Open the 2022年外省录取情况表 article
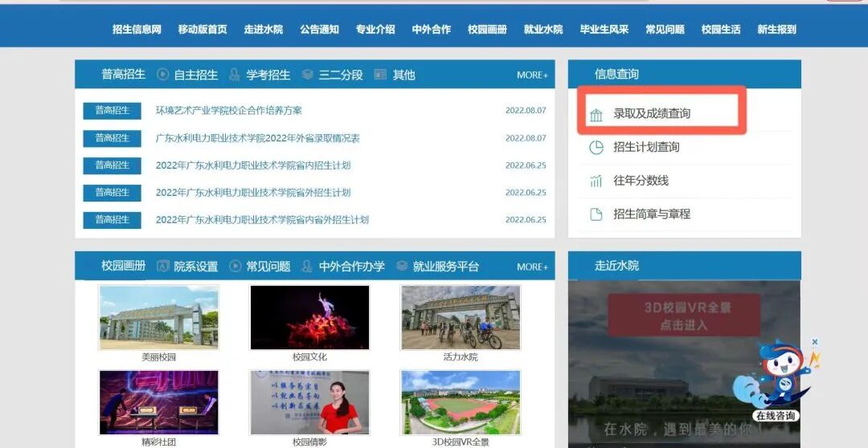The height and width of the screenshot is (448, 868). (257, 138)
